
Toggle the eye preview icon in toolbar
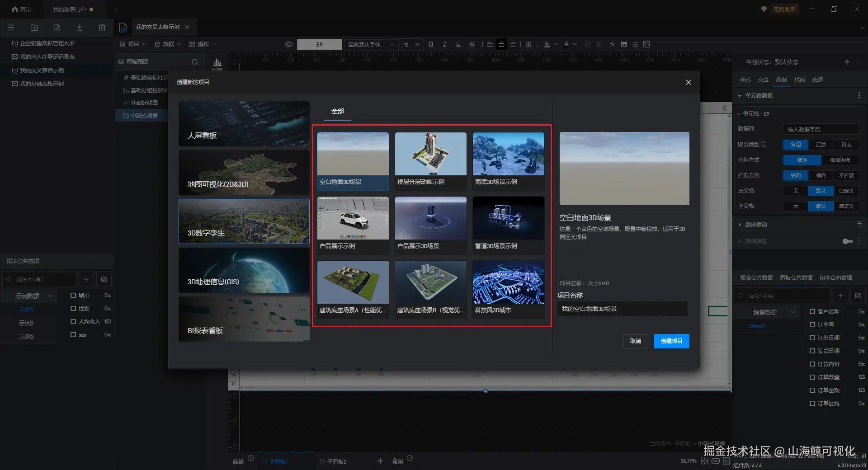coord(289,44)
